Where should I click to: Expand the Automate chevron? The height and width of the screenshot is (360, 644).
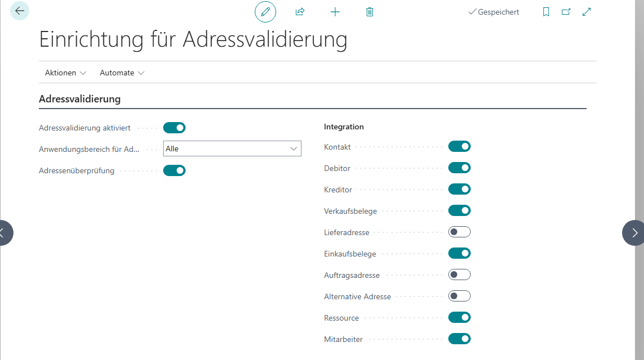pos(141,73)
